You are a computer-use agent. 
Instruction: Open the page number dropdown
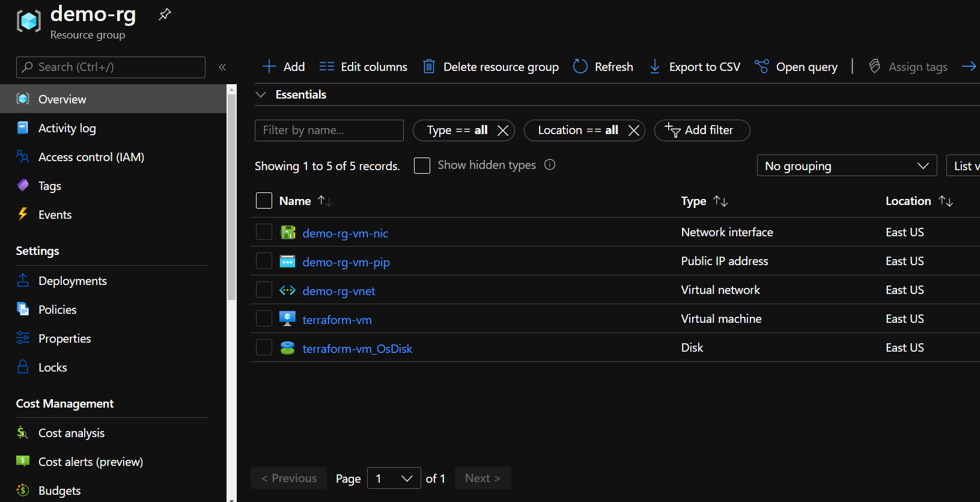(394, 479)
